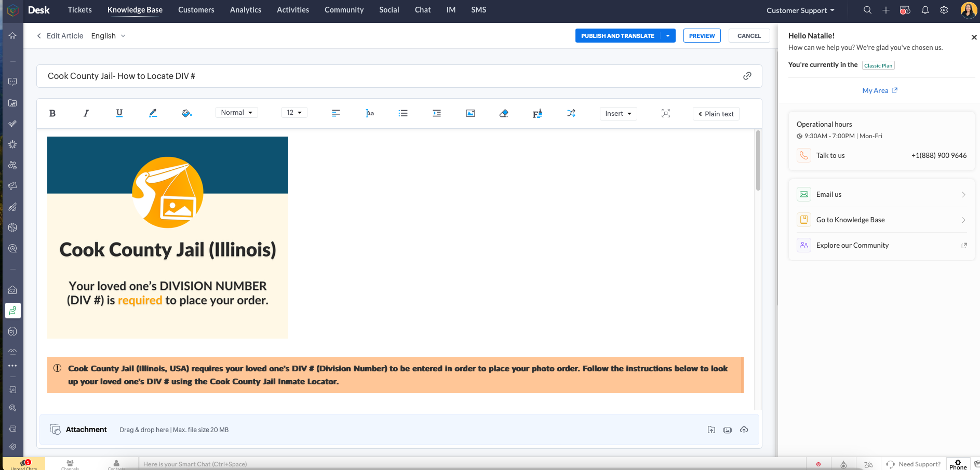
Task: Click the home icon in the sidebar
Action: point(12,36)
